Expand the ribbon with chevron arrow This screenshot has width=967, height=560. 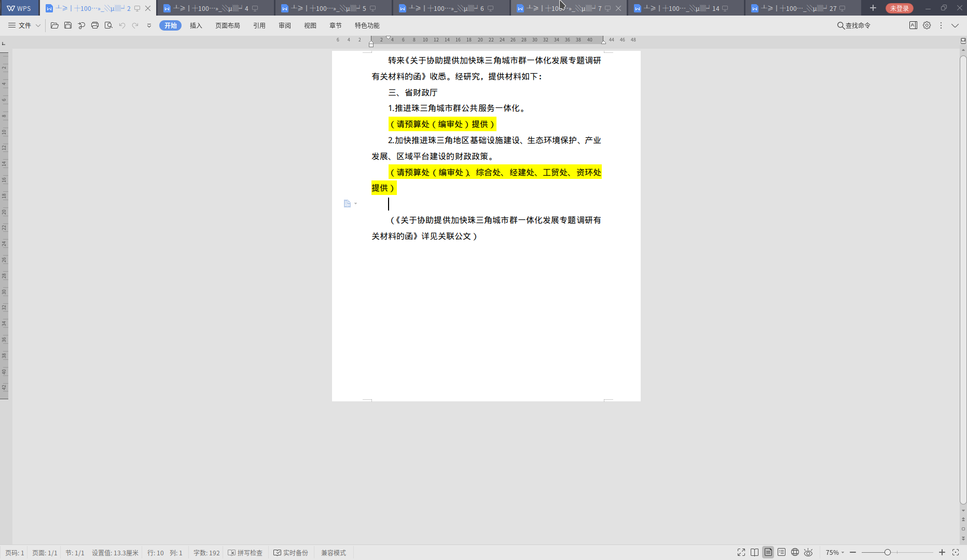[955, 25]
